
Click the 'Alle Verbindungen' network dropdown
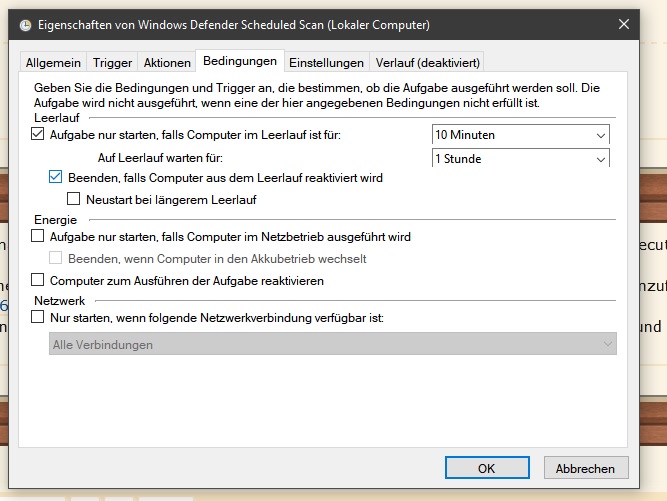point(332,344)
